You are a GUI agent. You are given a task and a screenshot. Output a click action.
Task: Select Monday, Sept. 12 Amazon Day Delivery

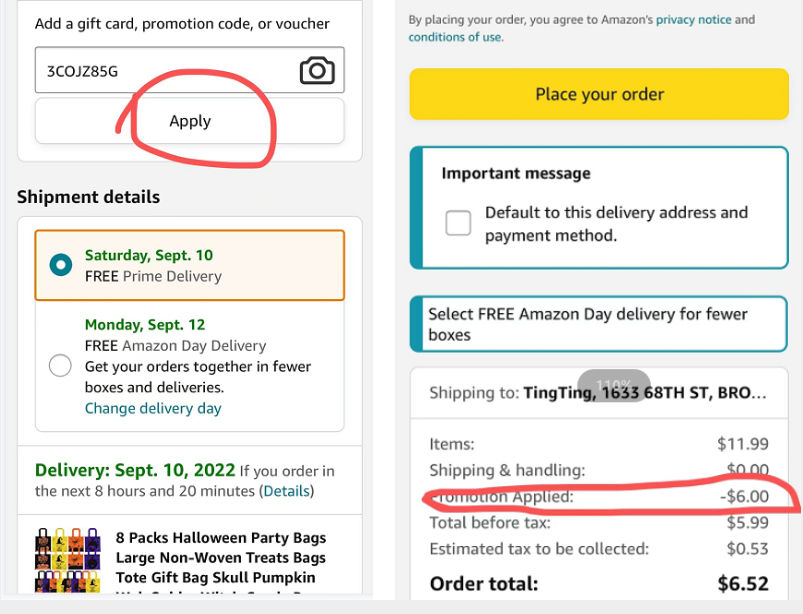click(60, 365)
